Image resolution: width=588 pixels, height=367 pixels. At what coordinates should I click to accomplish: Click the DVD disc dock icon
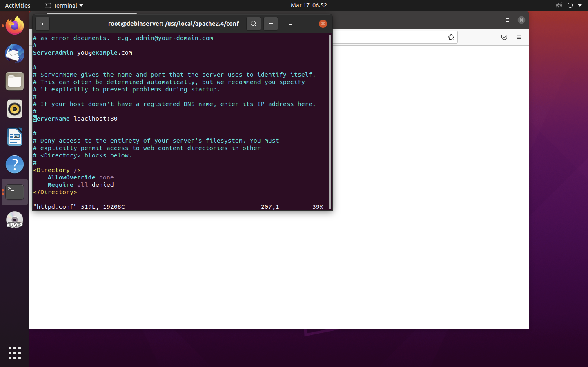14,220
